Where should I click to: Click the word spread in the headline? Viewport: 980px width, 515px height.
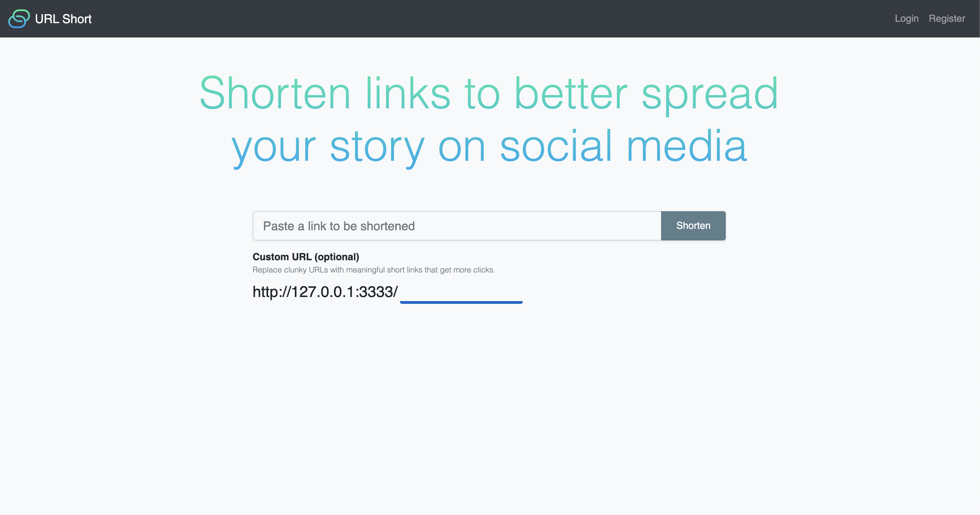point(709,94)
